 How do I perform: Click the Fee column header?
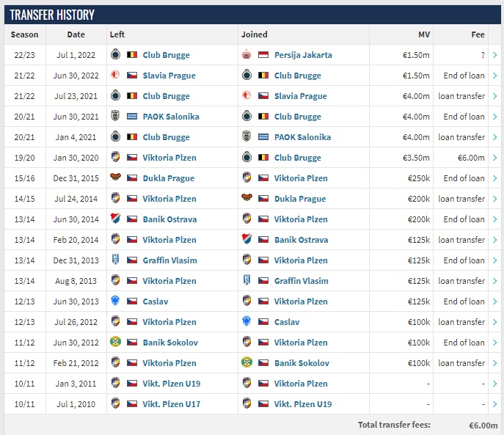[478, 34]
